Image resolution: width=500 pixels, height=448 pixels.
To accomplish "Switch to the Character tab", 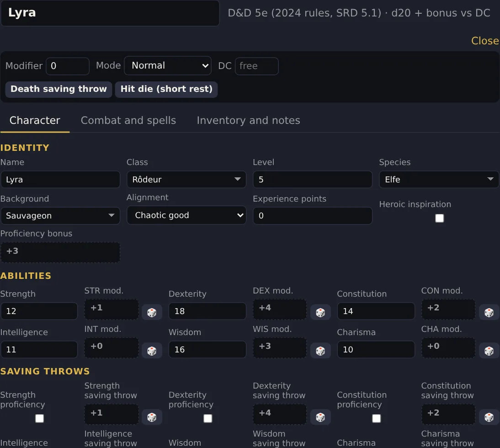I will (35, 121).
